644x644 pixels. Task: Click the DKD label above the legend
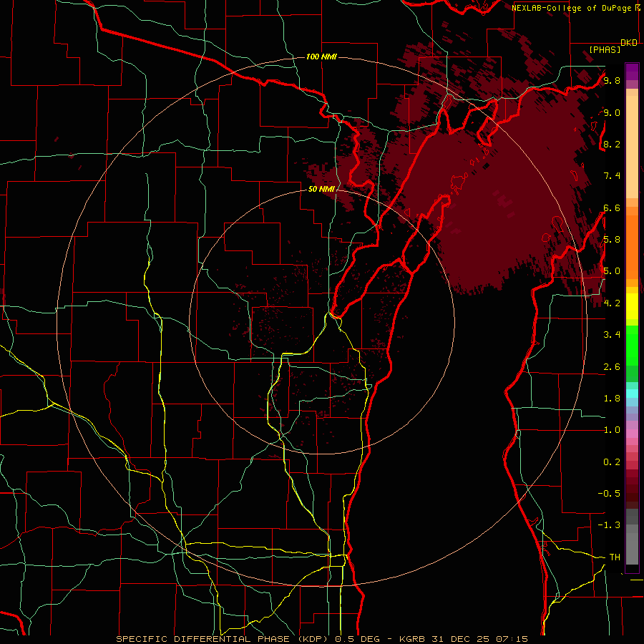click(x=629, y=43)
